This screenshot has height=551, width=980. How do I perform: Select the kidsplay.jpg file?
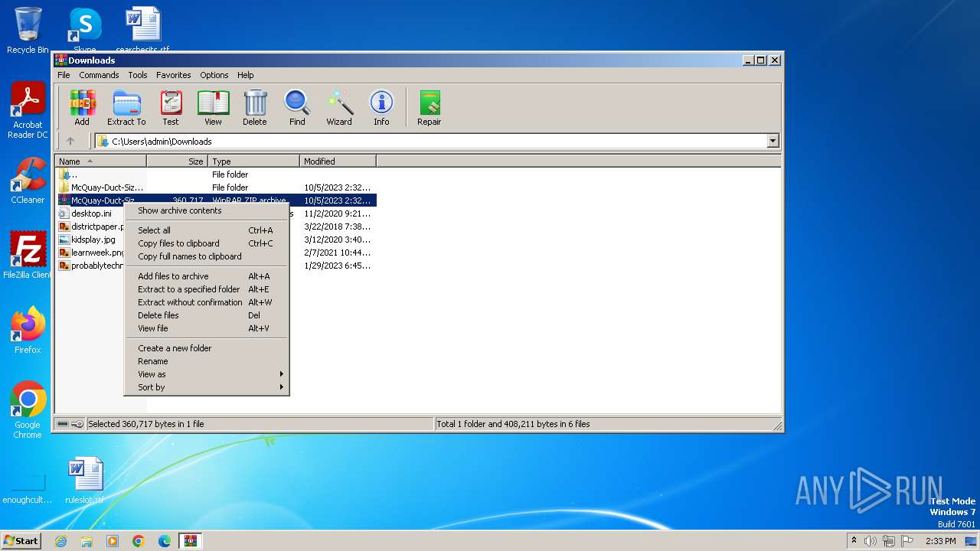(91, 240)
